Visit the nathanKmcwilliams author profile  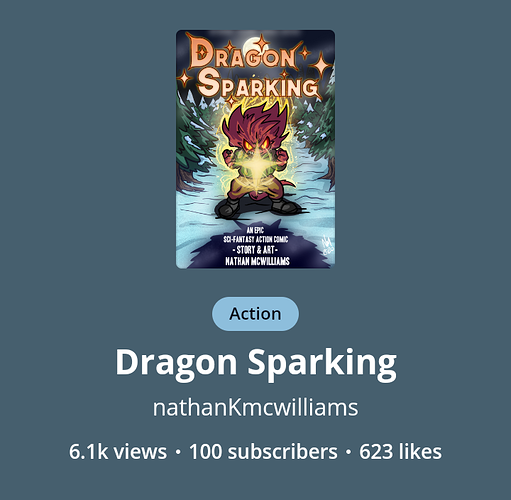pos(255,407)
